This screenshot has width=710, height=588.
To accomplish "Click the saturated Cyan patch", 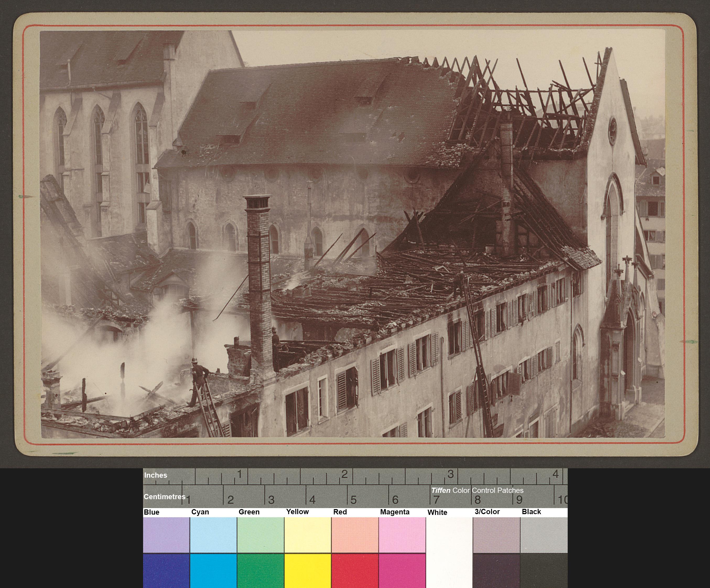I will (213, 571).
